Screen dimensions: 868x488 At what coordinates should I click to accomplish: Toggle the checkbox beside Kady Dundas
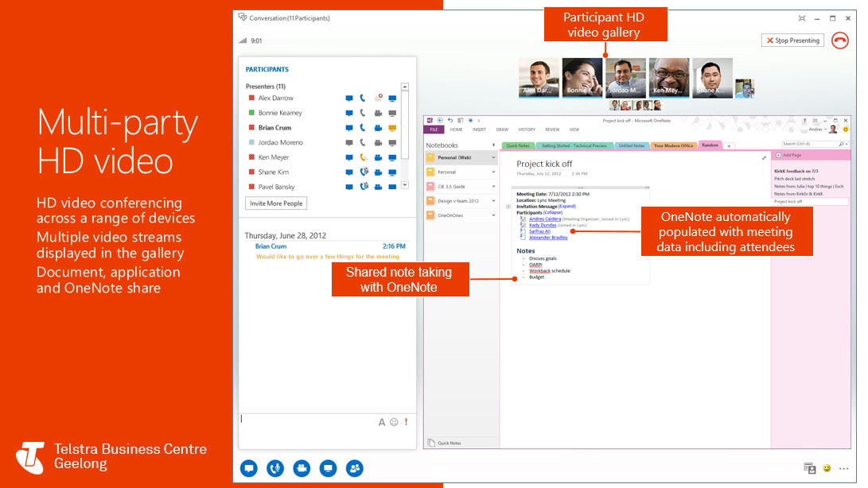pyautogui.click(x=523, y=225)
